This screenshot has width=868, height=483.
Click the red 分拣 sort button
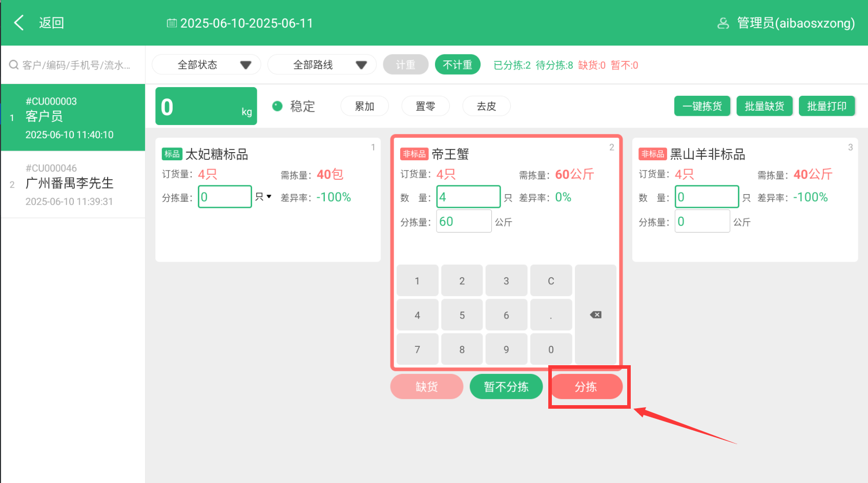(x=586, y=387)
